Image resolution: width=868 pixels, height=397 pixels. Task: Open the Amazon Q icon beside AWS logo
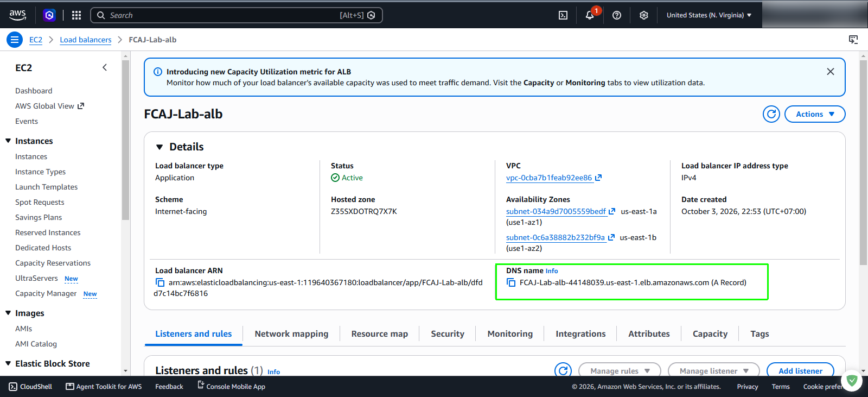click(49, 15)
